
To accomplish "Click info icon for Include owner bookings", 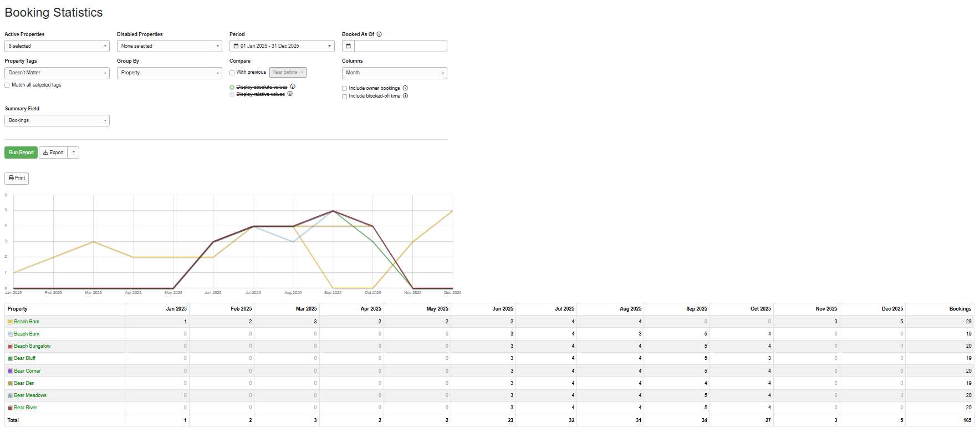I will [x=405, y=88].
